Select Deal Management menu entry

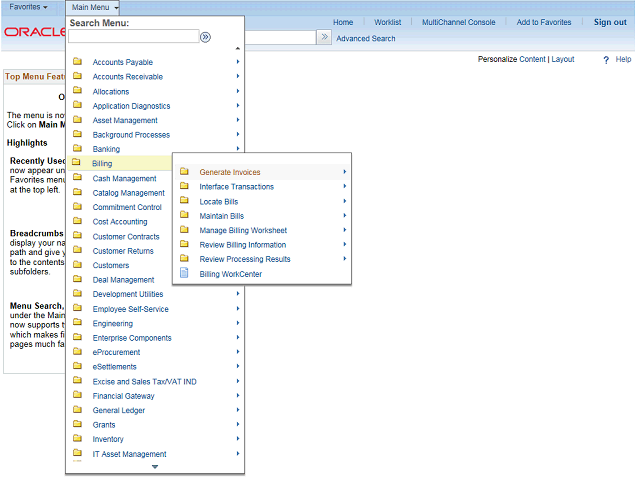[x=123, y=280]
